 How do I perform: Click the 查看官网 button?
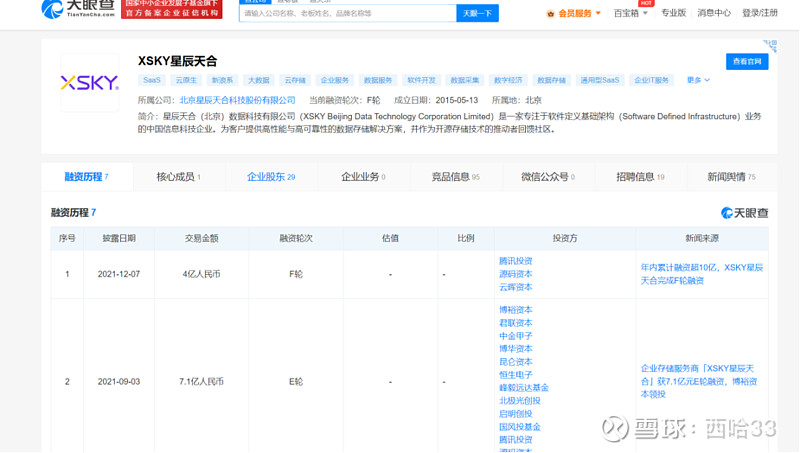coord(747,62)
